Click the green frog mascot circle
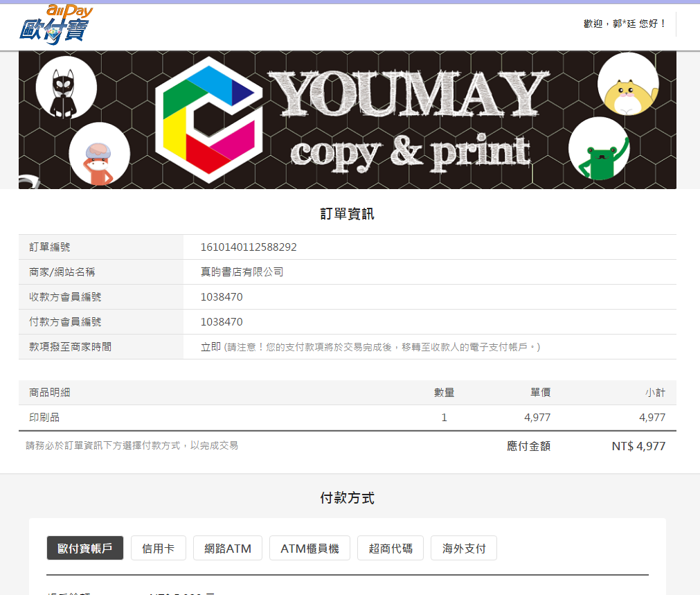This screenshot has height=595, width=700. click(599, 149)
